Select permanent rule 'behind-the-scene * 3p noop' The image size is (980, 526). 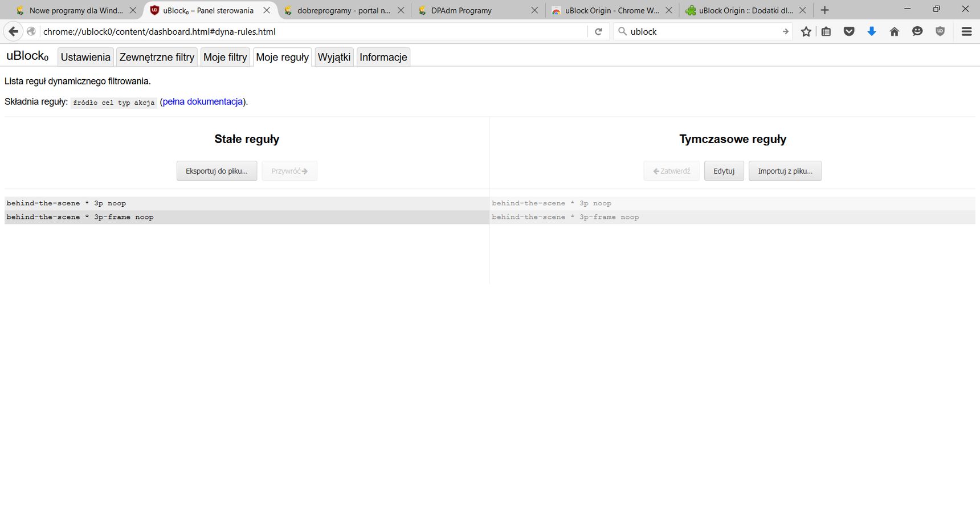(x=247, y=203)
